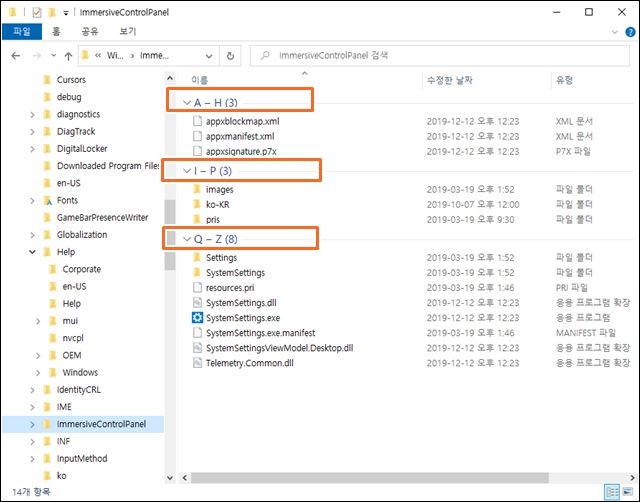640x502 pixels.
Task: Click the appxsignature.p7x file icon
Action: (x=197, y=151)
